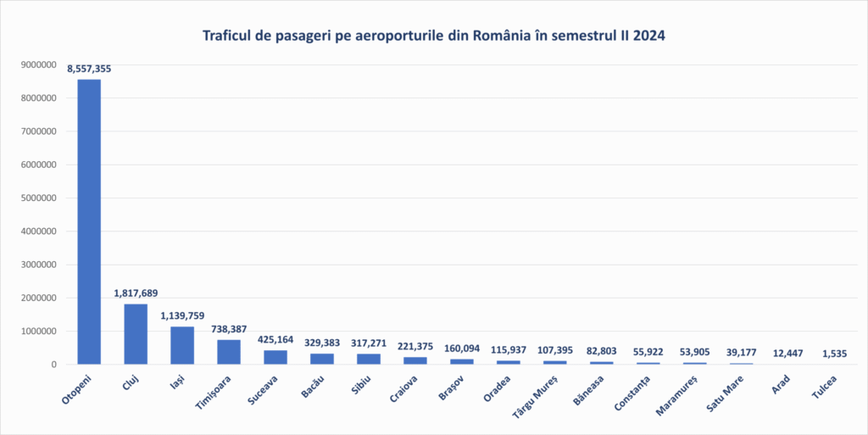Click the Suceava bar
Screen dimensions: 868x435
(275, 357)
